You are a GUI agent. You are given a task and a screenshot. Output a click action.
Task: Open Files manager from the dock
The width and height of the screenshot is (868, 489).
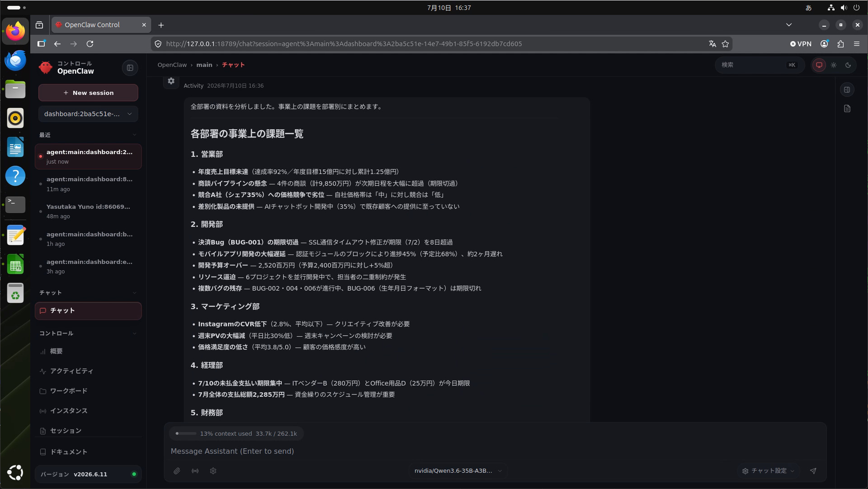click(x=15, y=89)
